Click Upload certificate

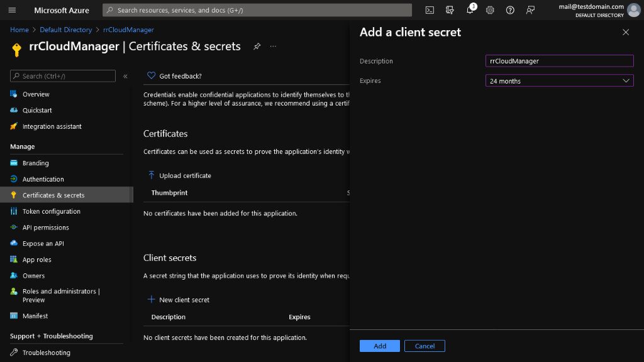(186, 176)
